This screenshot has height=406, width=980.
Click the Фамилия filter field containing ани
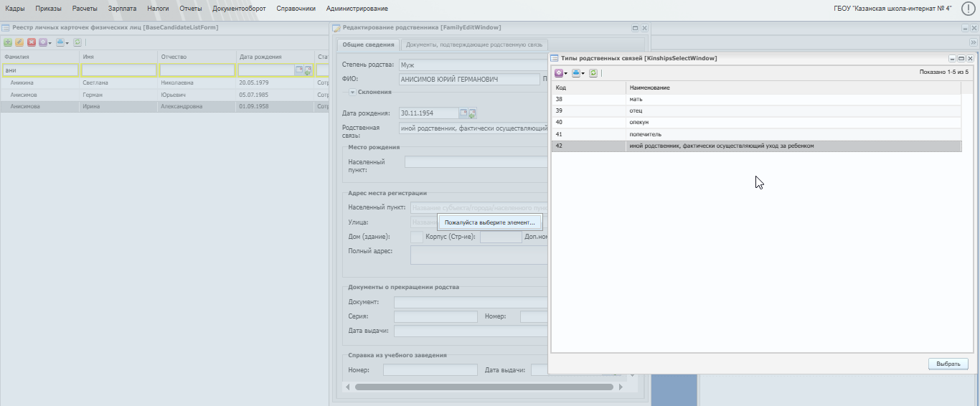click(x=40, y=70)
